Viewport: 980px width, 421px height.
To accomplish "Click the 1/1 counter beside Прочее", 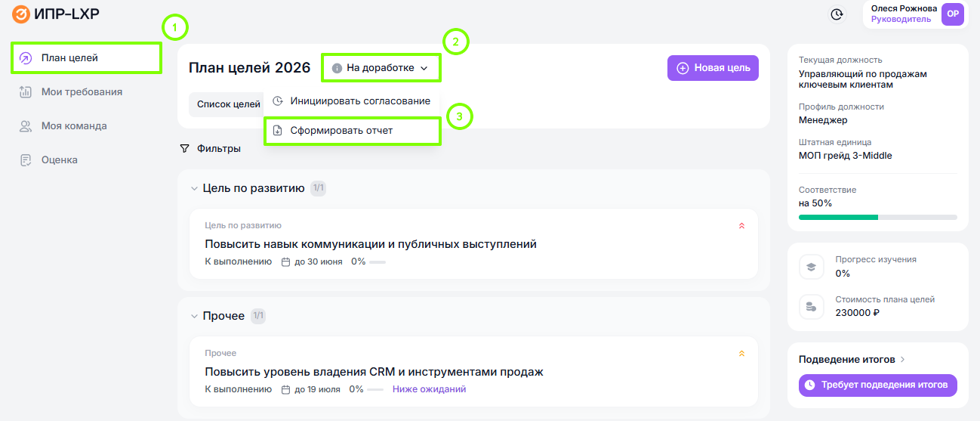I will [x=258, y=316].
